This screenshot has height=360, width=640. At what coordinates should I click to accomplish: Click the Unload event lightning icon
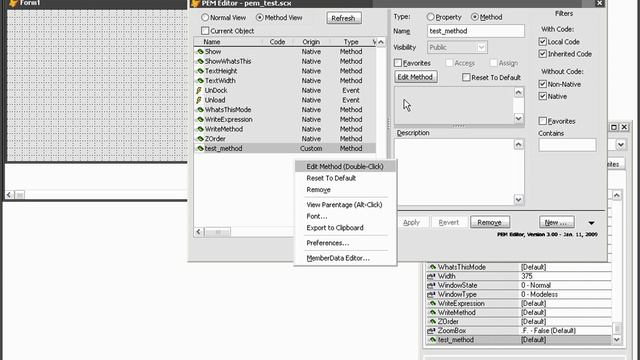(199, 100)
